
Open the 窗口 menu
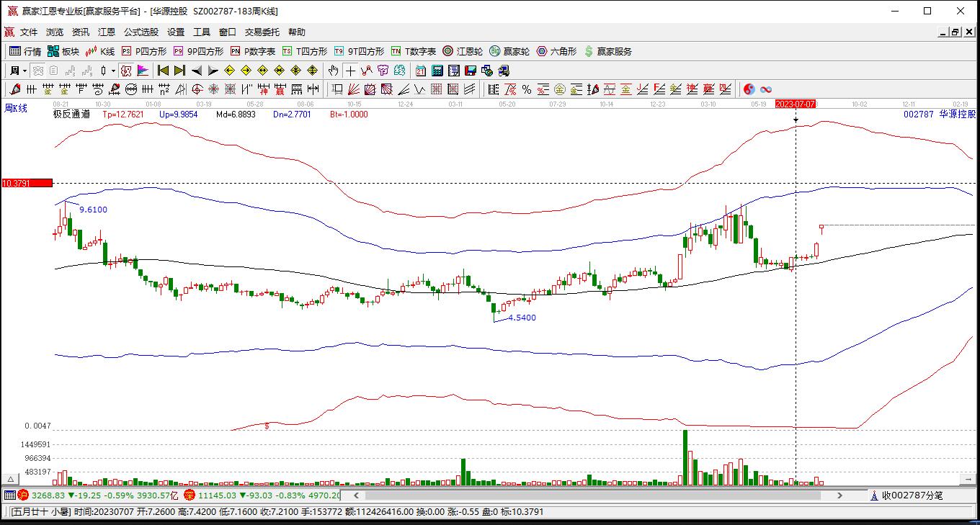[x=228, y=32]
